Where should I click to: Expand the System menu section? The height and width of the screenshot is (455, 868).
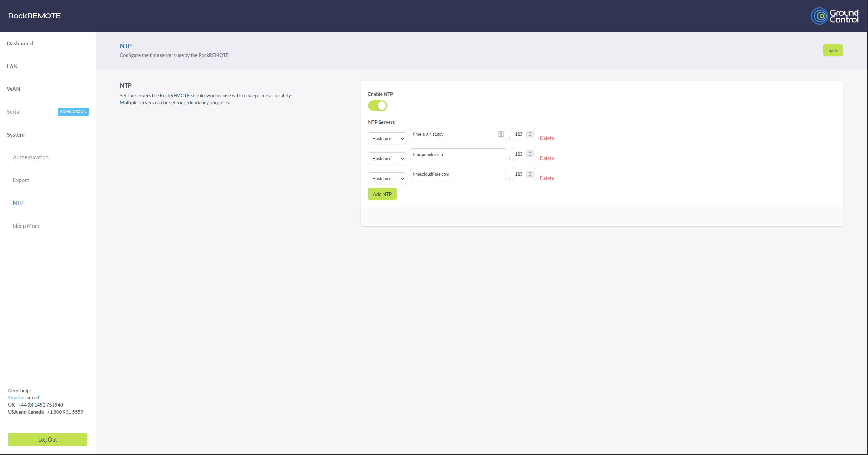(15, 135)
